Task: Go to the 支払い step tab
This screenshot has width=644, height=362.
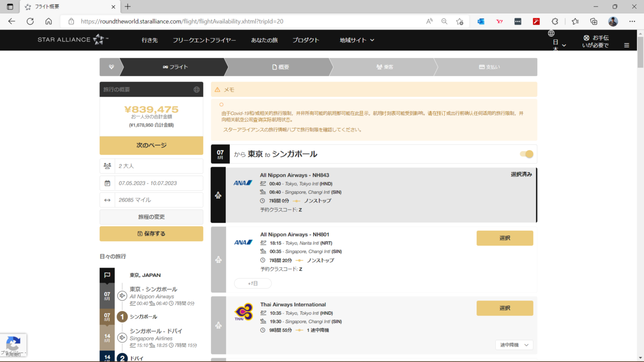Action: coord(489,67)
